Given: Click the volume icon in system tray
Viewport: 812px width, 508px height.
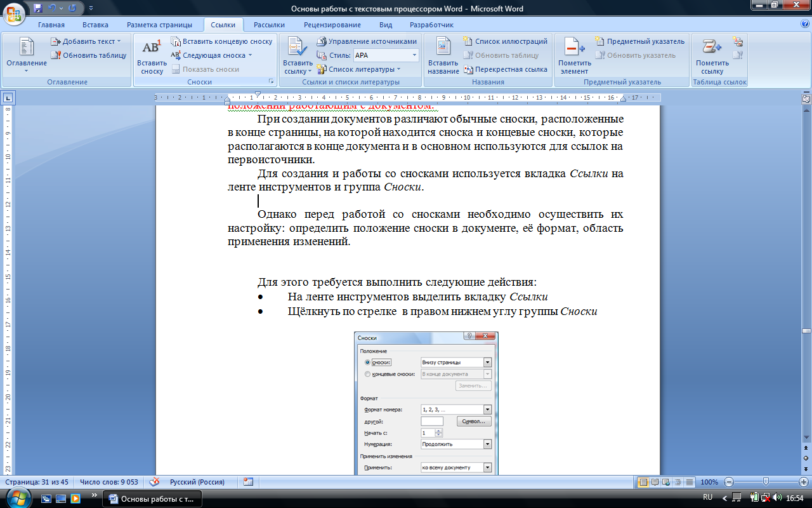Looking at the screenshot, I should point(777,498).
